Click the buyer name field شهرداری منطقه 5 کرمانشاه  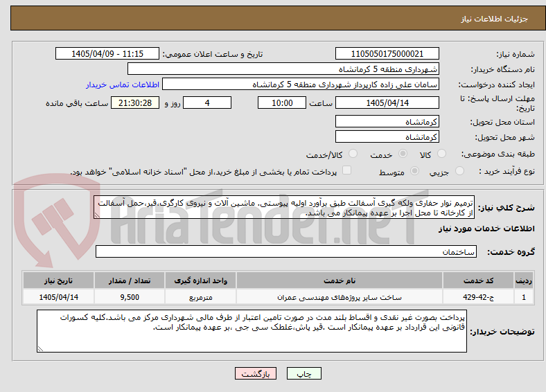283,69
